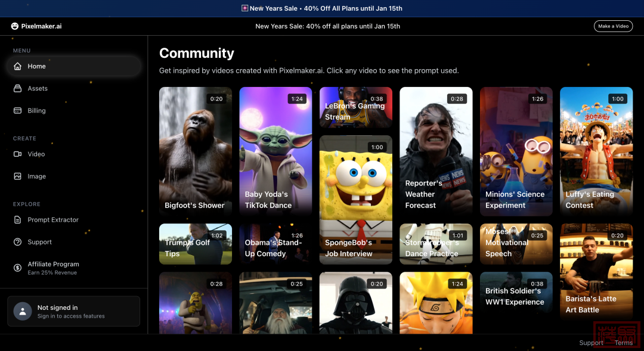This screenshot has width=644, height=351.
Task: Click the New Years Sale top banner
Action: (x=322, y=8)
